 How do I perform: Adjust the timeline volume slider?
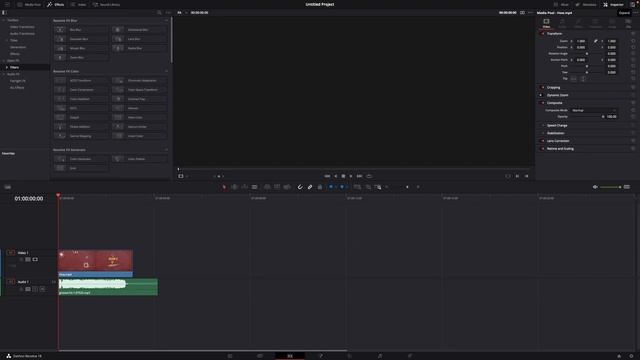610,187
